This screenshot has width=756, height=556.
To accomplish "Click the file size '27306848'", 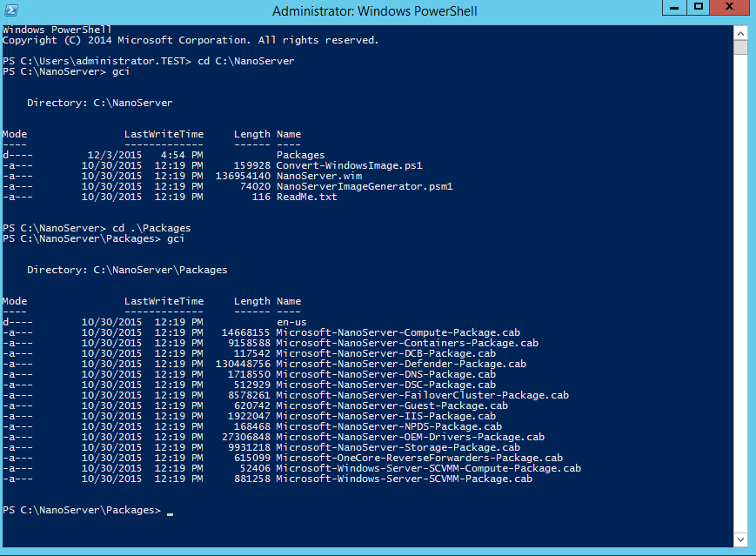I will 246,437.
